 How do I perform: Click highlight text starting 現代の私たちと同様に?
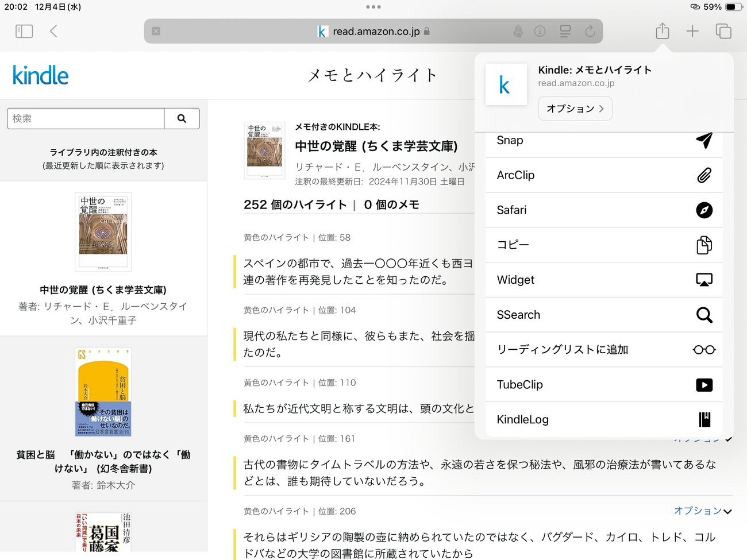pyautogui.click(x=359, y=344)
